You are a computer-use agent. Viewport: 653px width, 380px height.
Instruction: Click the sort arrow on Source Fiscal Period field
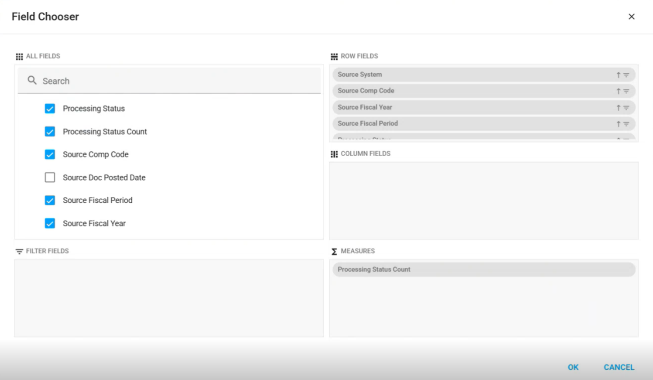pos(618,124)
